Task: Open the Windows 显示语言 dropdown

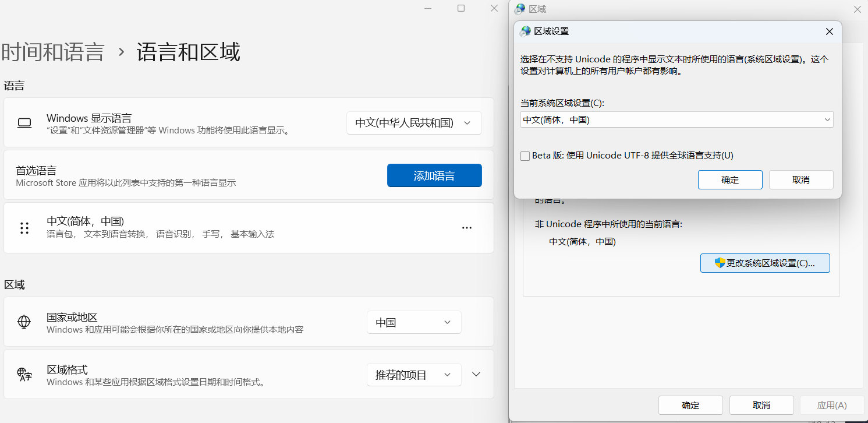Action: pyautogui.click(x=414, y=123)
